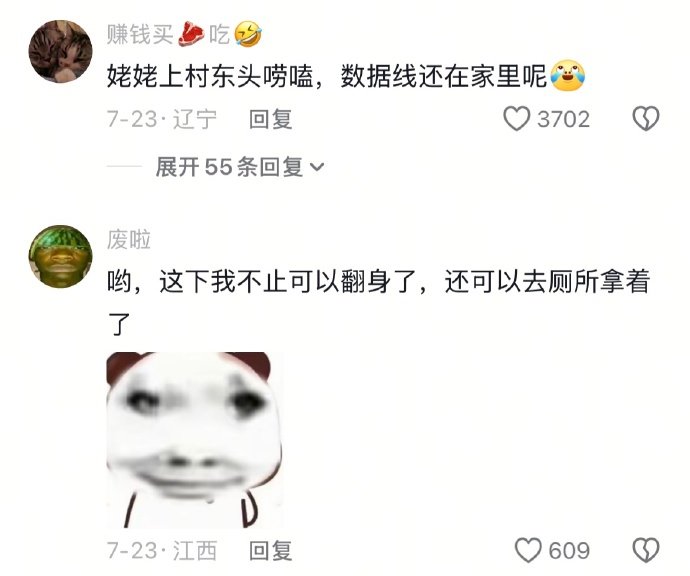Tap the like count 3702
This screenshot has height=576, width=690.
pos(564,120)
